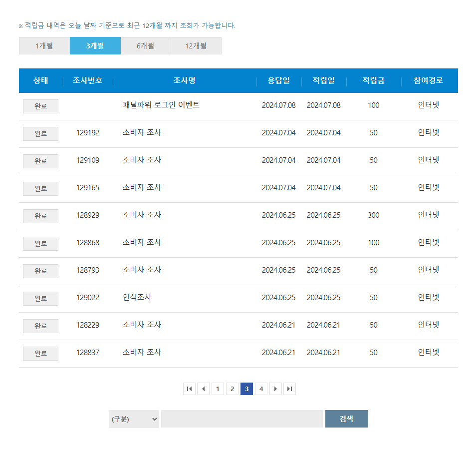Go to previous page arrow in pagination
This screenshot has height=450, width=476.
(x=204, y=389)
